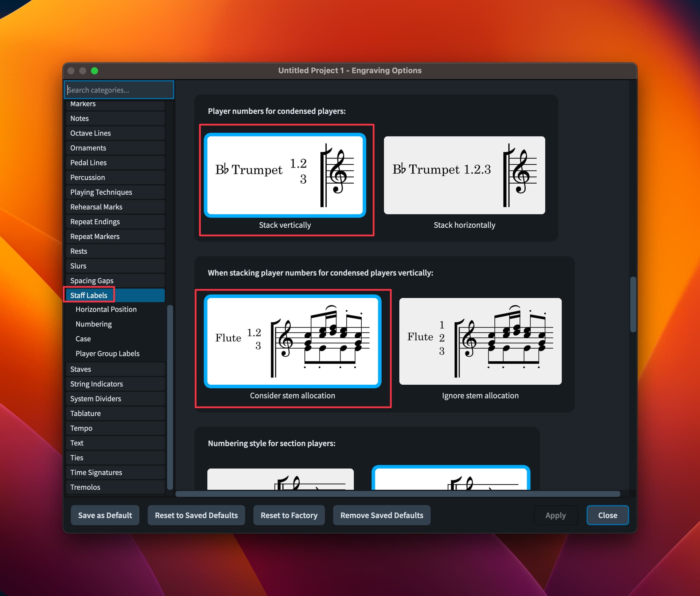Go to the Slurs category
Viewport: 700px width, 596px height.
(115, 266)
